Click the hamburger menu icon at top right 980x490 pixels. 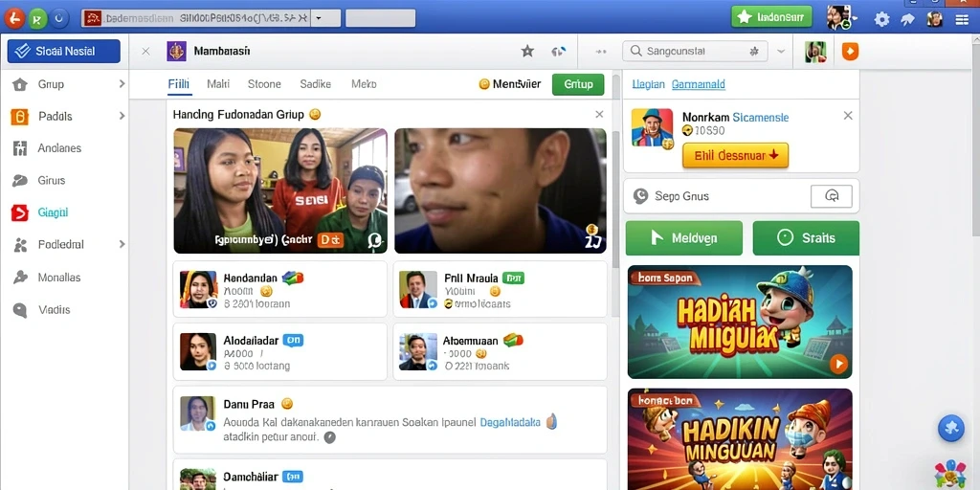click(x=962, y=19)
